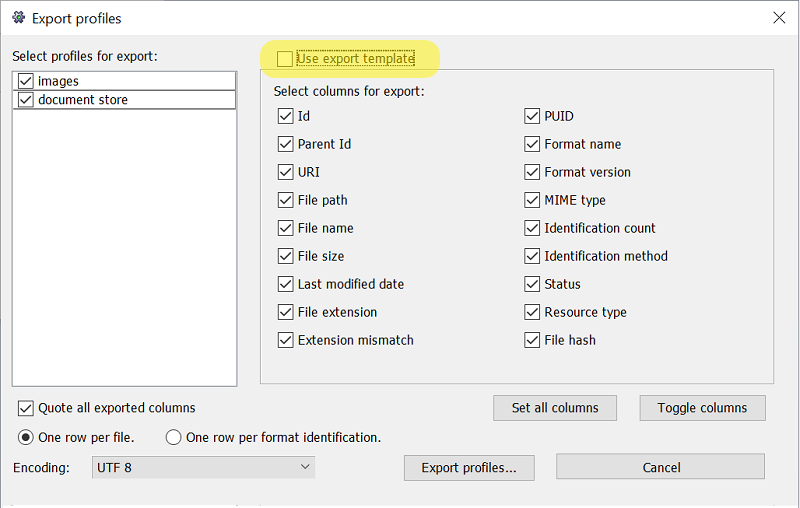Enable Use export template checkbox
The width and height of the screenshot is (800, 508).
[285, 59]
